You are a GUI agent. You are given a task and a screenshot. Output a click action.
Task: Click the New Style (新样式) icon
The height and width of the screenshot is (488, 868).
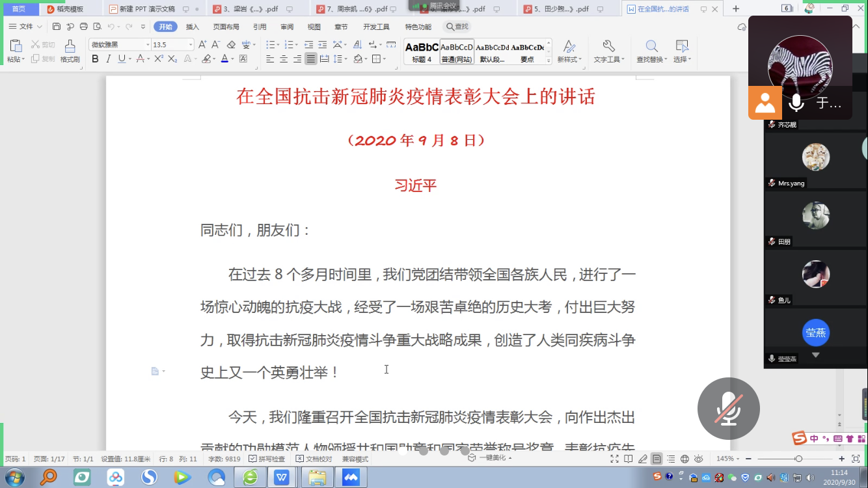coord(569,46)
